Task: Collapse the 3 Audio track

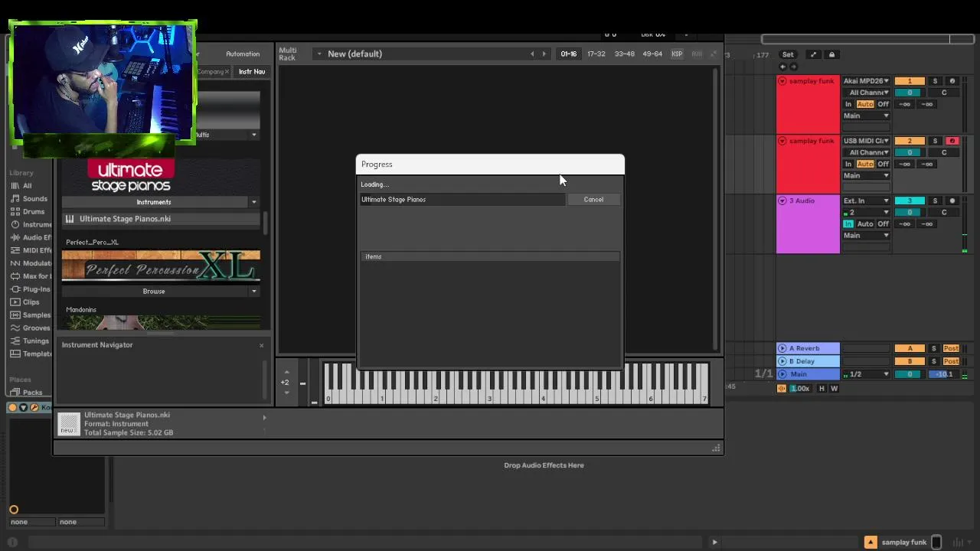Action: click(x=782, y=201)
